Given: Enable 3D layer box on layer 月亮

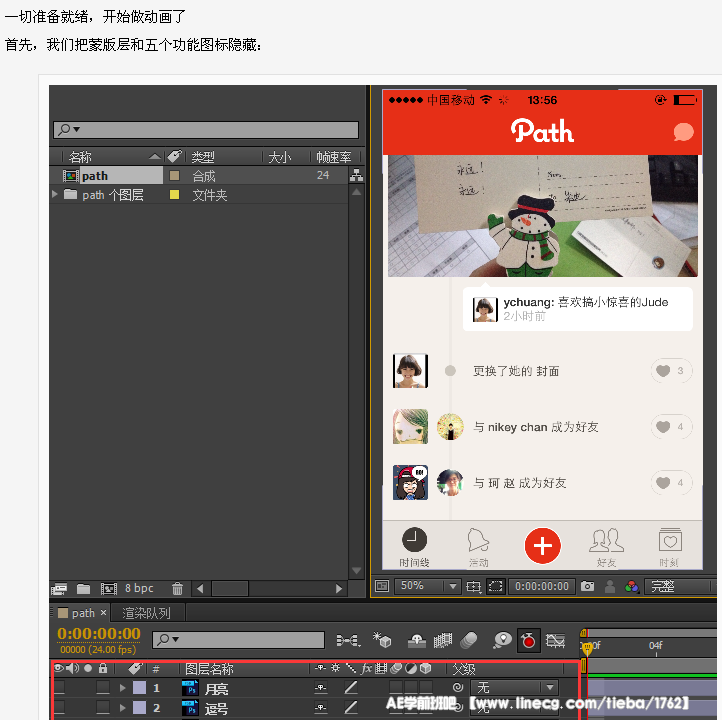Looking at the screenshot, I should [426, 687].
